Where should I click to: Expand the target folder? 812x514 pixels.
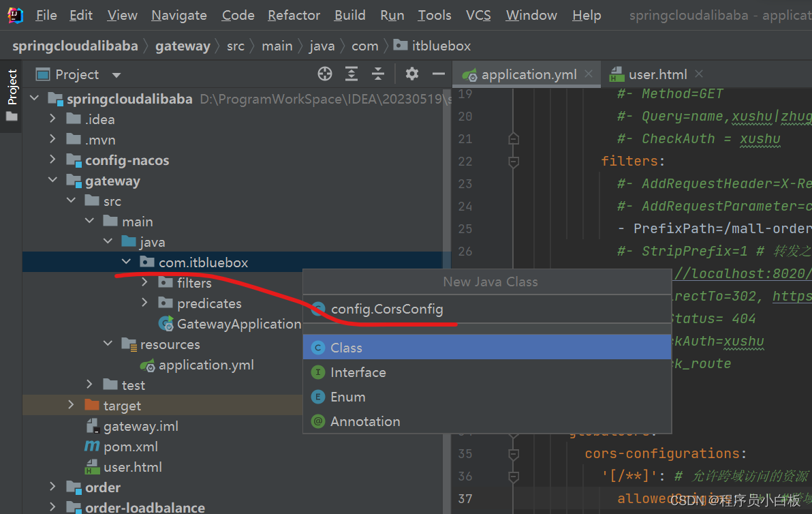(x=71, y=404)
